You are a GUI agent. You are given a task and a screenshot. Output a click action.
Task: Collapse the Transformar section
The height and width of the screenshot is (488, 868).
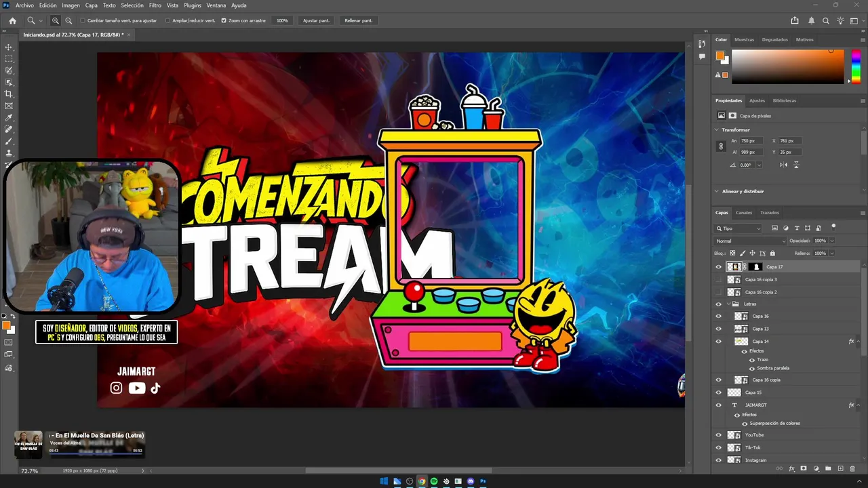pos(717,129)
